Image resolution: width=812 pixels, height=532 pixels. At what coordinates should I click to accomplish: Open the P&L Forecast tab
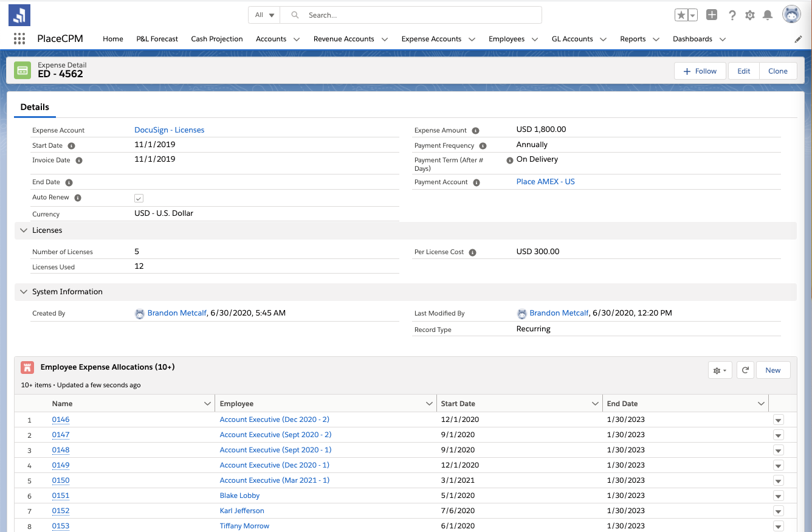coord(157,39)
